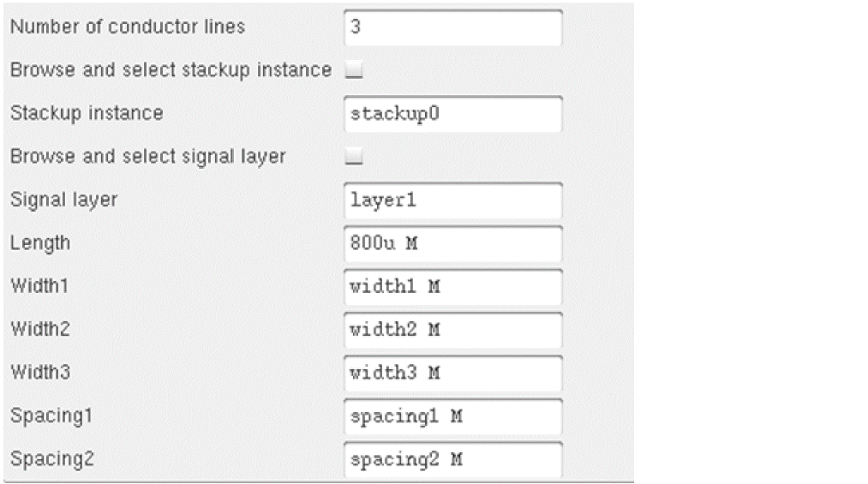Click the Signal layer input field
Viewport: 868px width, 484px height.
coord(452,200)
